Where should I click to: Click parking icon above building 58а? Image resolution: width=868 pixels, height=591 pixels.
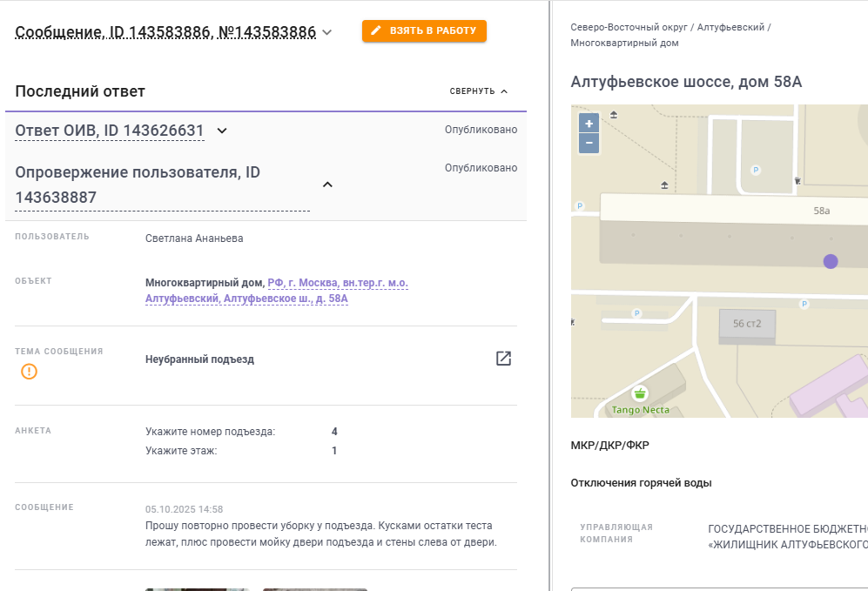pos(755,170)
